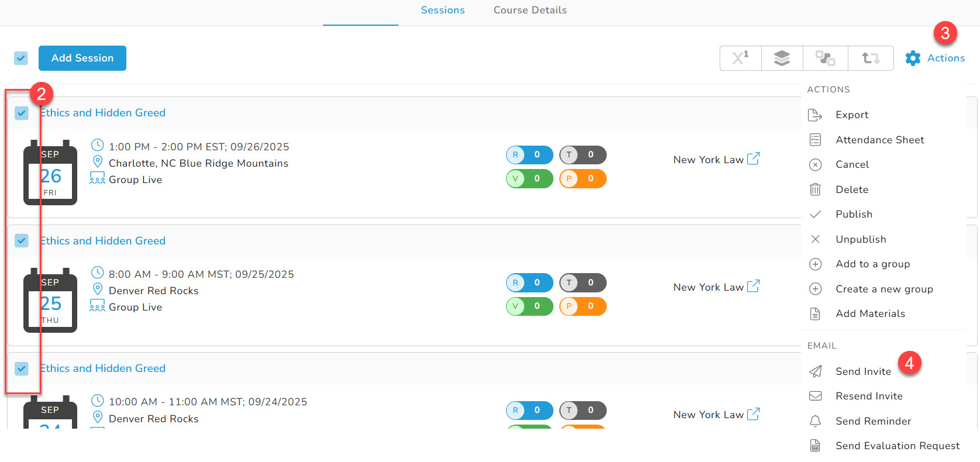Uncheck the Sep 25 session checkbox
The height and width of the screenshot is (462, 980).
[x=22, y=240]
